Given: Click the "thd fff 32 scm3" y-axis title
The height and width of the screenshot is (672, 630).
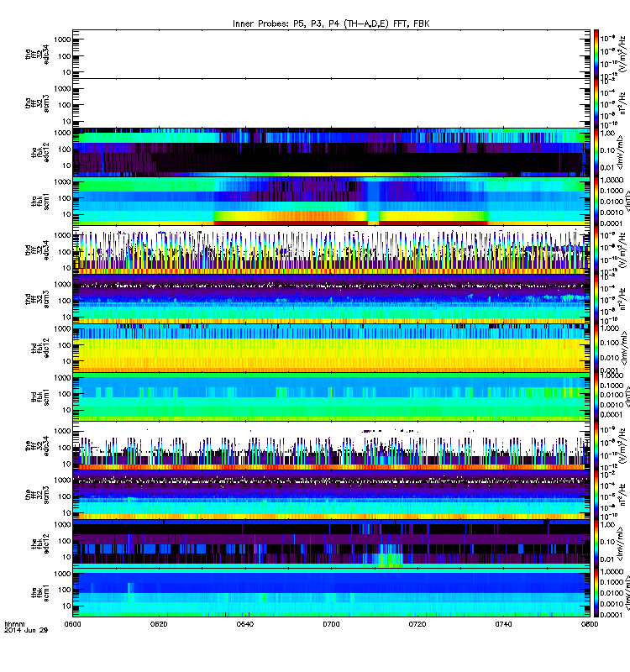Looking at the screenshot, I should click(x=37, y=299).
